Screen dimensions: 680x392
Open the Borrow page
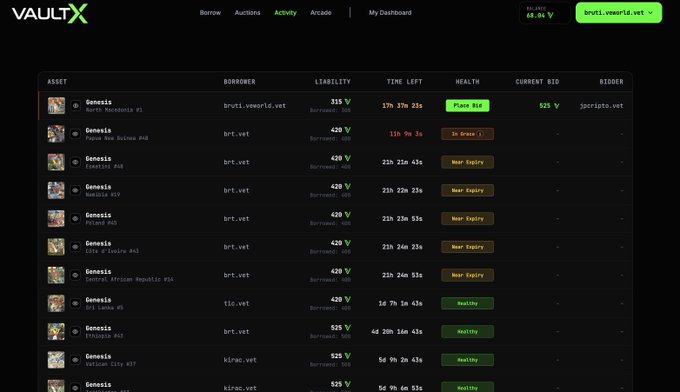[210, 13]
